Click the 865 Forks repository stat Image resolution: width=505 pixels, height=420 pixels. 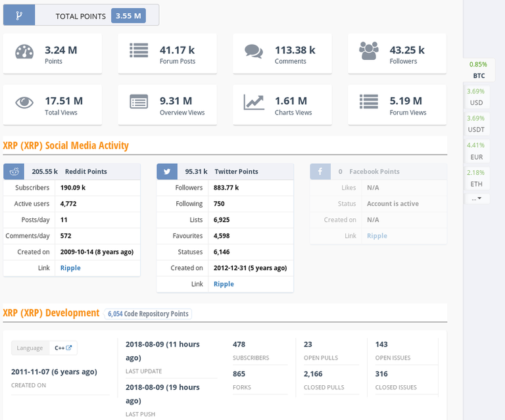pos(239,374)
